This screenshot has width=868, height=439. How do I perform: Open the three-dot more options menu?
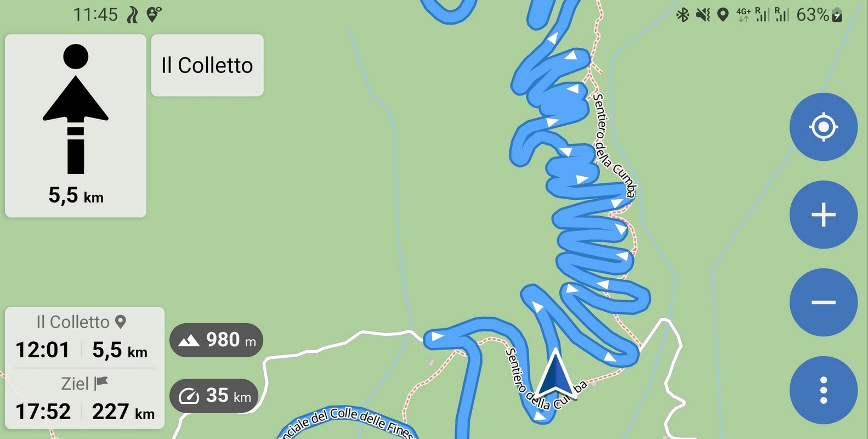[x=823, y=390]
